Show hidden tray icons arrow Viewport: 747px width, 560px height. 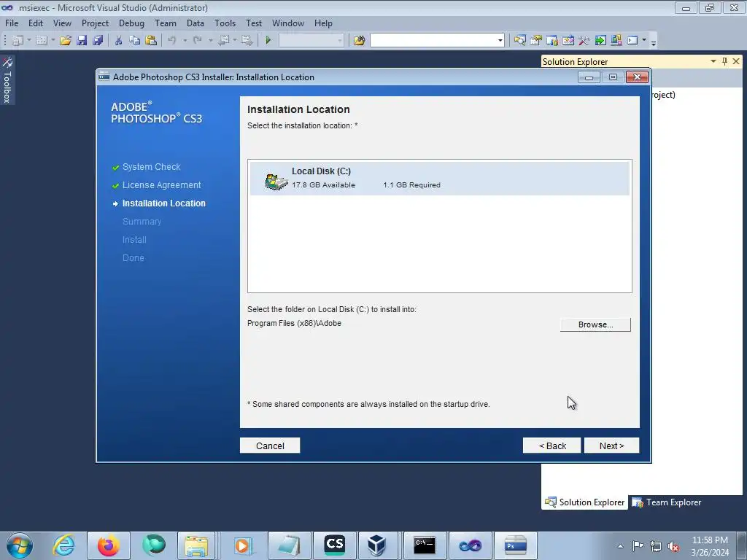pyautogui.click(x=620, y=546)
